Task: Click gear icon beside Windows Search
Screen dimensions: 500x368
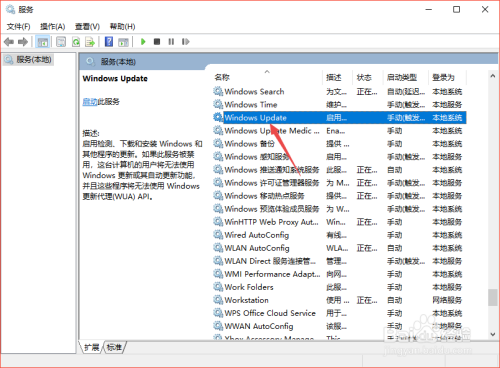Action: [218, 91]
